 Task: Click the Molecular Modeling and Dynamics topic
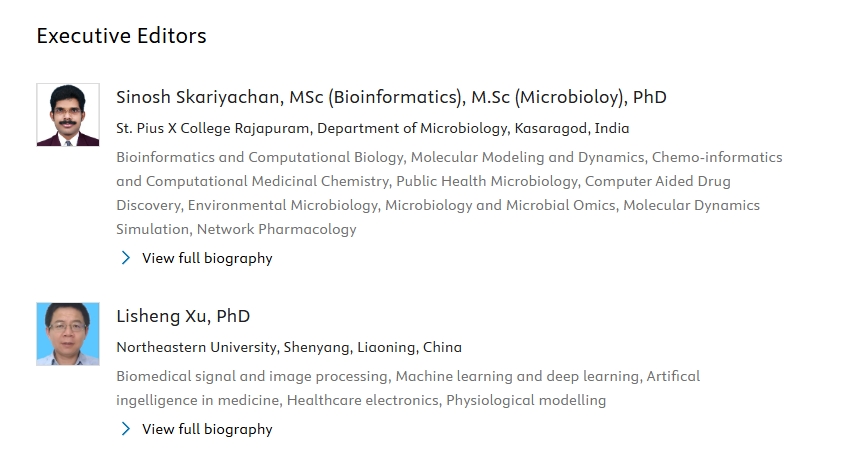click(528, 157)
